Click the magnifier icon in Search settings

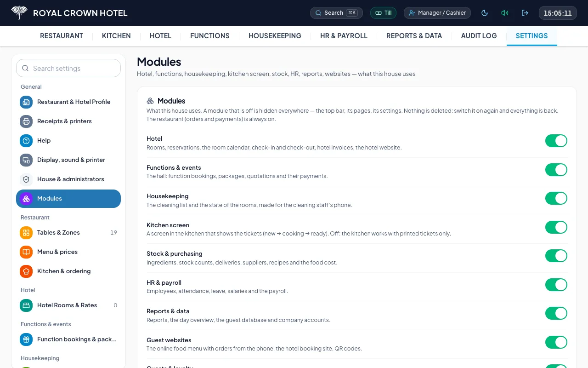(25, 69)
